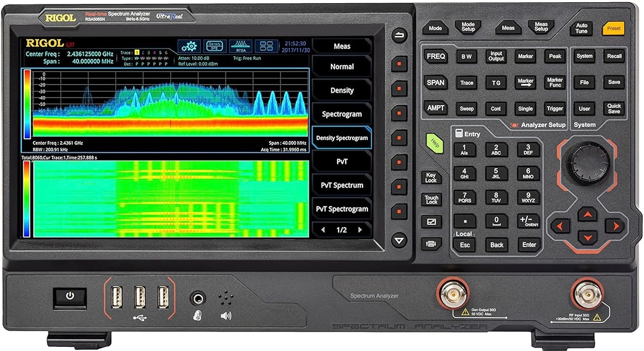Click the speaker icon below the grille

click(226, 316)
